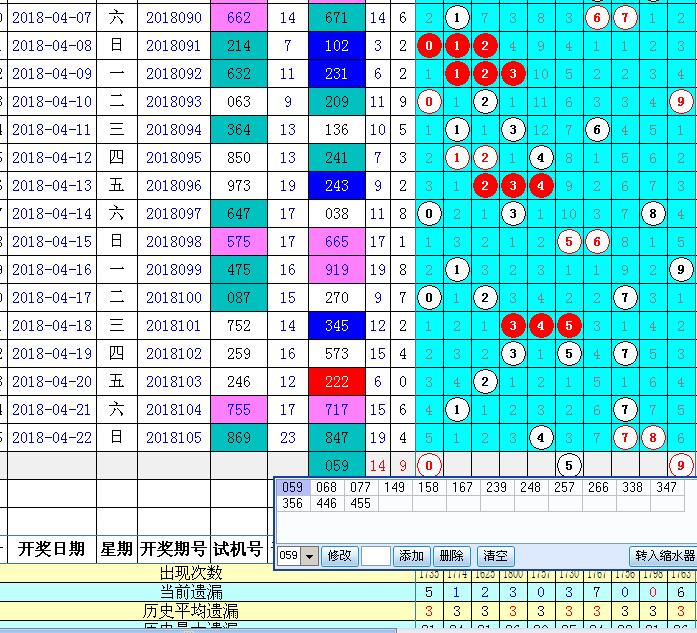Click the 开奖期号 column header
The width and height of the screenshot is (697, 633).
coord(173,549)
